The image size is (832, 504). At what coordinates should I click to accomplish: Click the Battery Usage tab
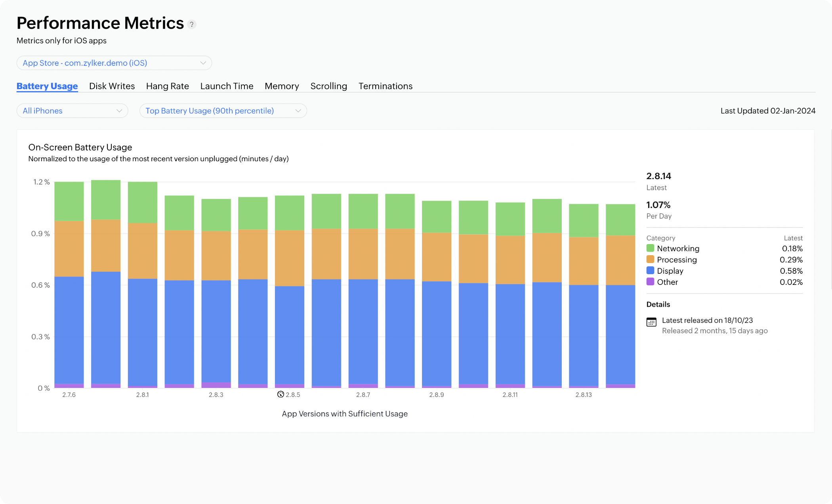point(48,86)
